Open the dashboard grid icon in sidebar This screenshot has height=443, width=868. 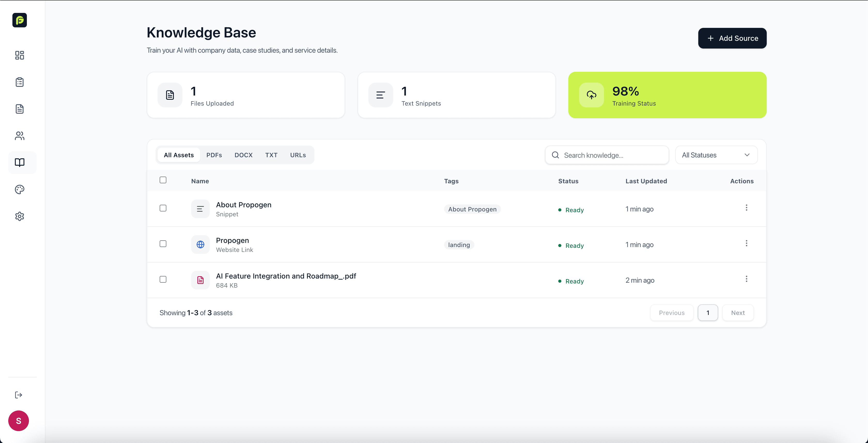click(19, 55)
